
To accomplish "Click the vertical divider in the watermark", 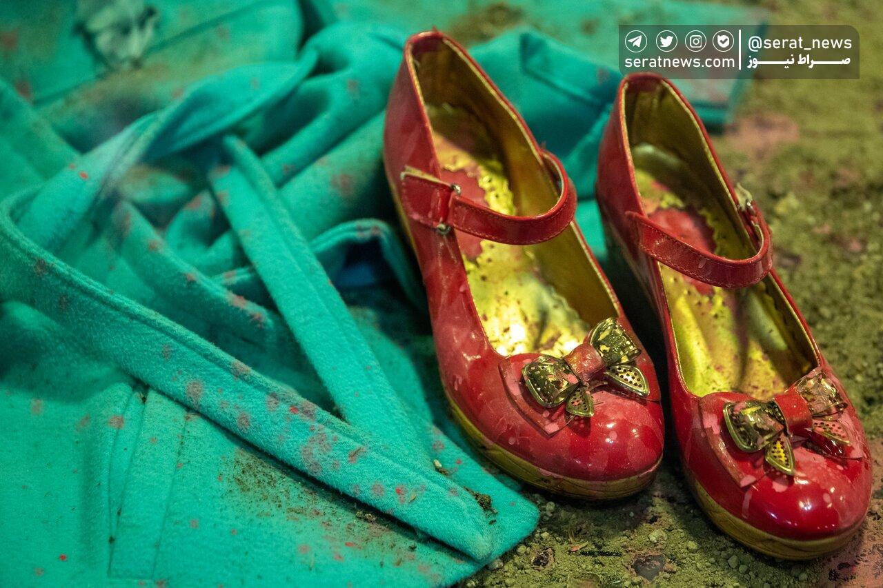I will tap(740, 52).
